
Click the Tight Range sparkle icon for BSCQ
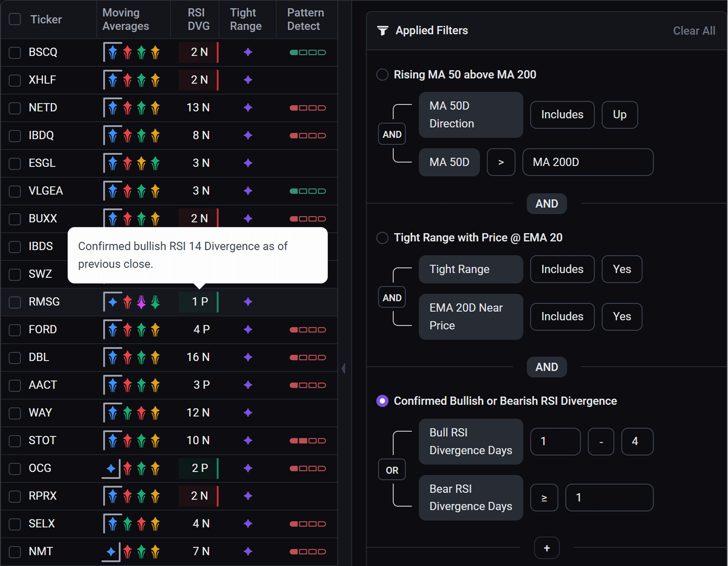click(x=248, y=52)
